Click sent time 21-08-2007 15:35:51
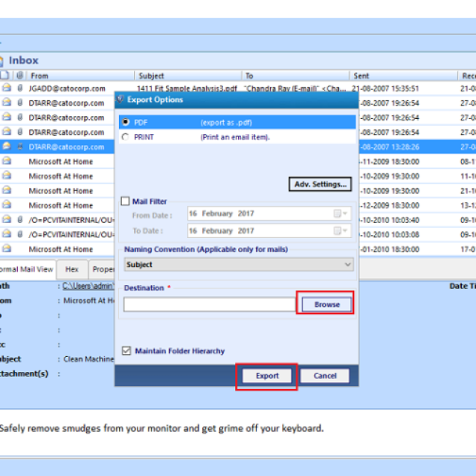 coord(385,89)
